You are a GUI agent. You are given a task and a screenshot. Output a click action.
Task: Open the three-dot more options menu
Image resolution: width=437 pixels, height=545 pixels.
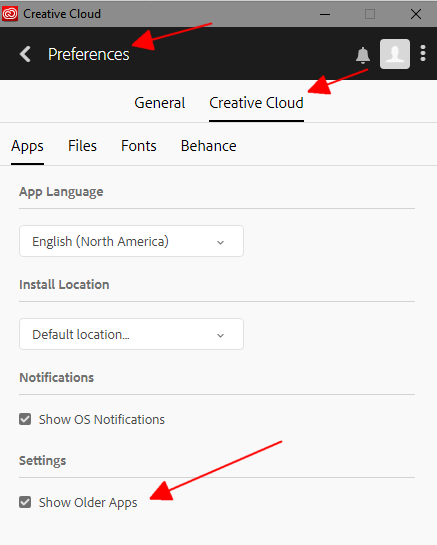tap(423, 54)
